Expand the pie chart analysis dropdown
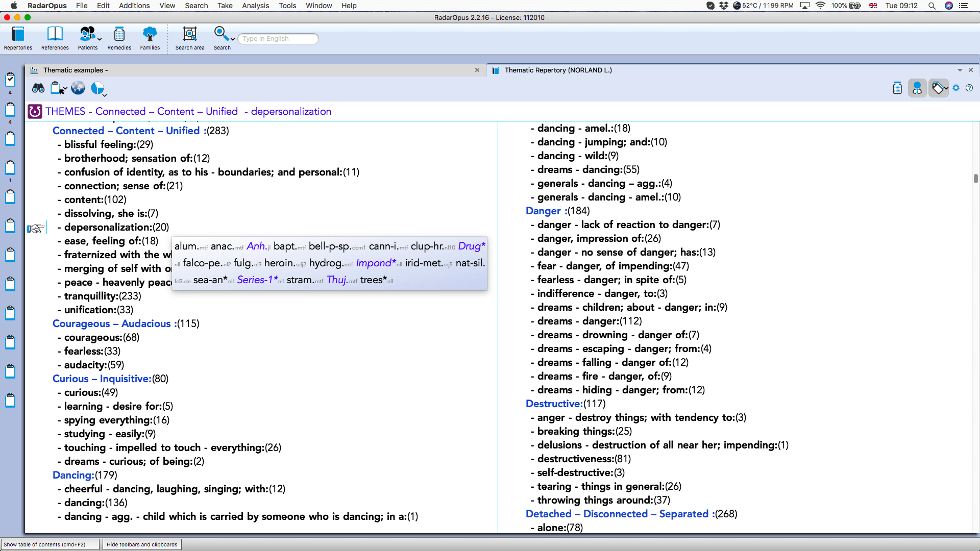980x551 pixels. click(105, 95)
